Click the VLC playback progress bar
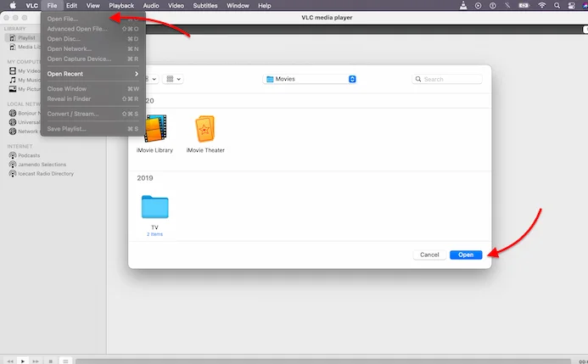This screenshot has width=588, height=364. point(323,361)
